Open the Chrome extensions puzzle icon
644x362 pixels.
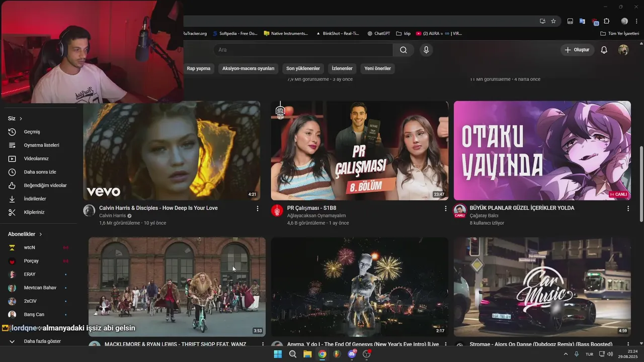pos(607,21)
